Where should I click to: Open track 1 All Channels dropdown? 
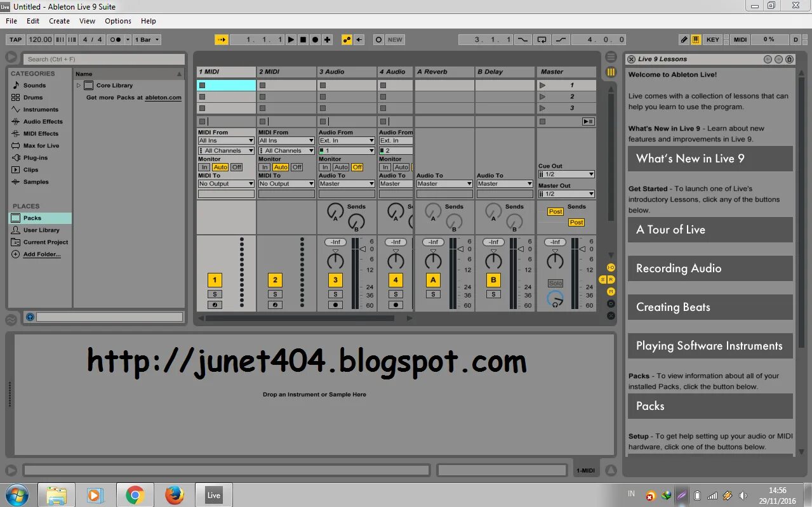[x=226, y=151]
